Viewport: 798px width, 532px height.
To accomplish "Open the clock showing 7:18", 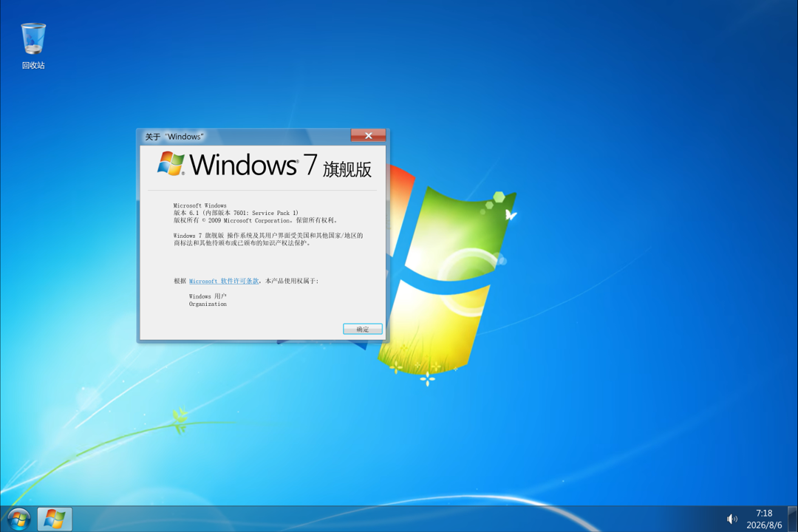I will (764, 514).
